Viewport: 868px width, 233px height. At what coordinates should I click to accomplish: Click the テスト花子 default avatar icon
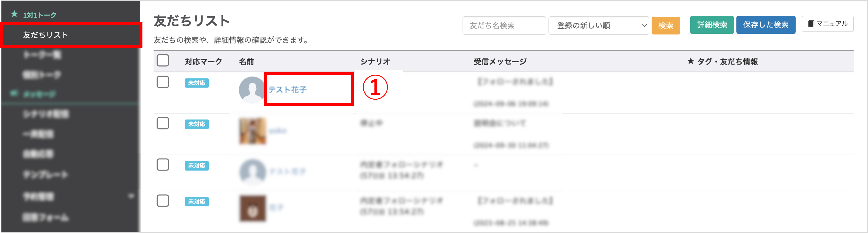pyautogui.click(x=252, y=90)
